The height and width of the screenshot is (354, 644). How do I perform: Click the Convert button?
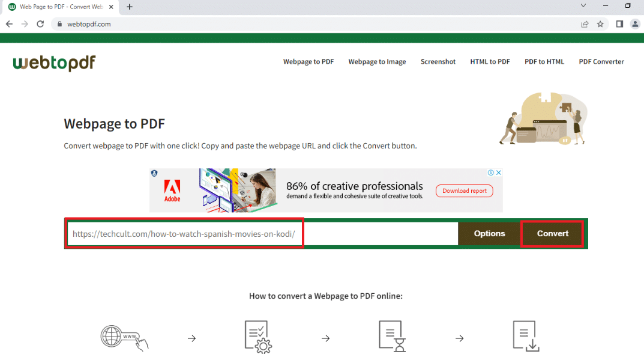(x=552, y=234)
